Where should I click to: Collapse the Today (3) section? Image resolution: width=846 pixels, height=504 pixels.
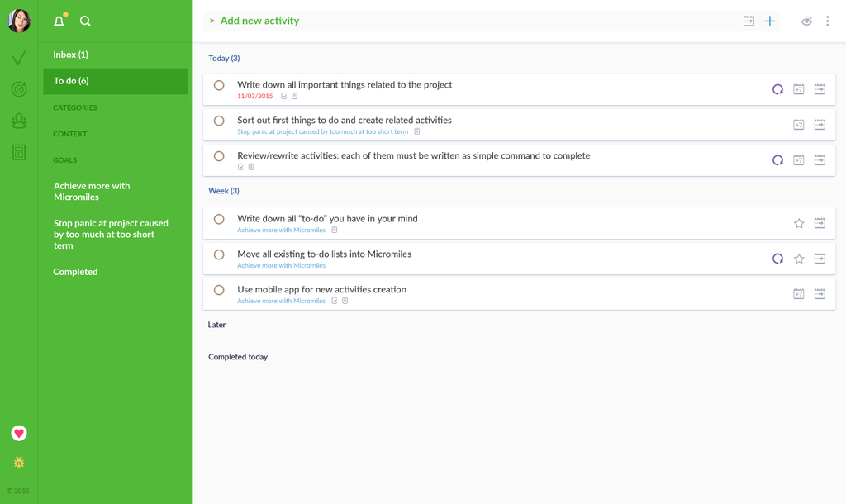(x=224, y=59)
